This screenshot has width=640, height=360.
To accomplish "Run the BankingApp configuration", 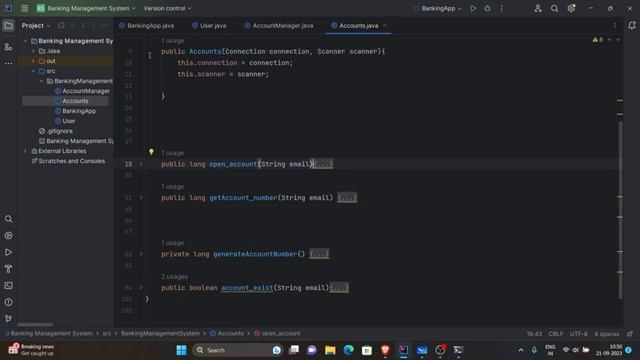I will click(x=473, y=8).
